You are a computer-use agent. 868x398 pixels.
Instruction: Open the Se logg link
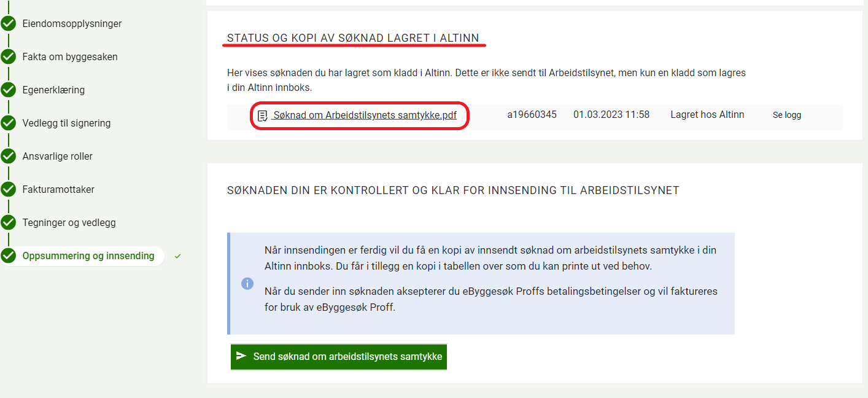(x=786, y=115)
